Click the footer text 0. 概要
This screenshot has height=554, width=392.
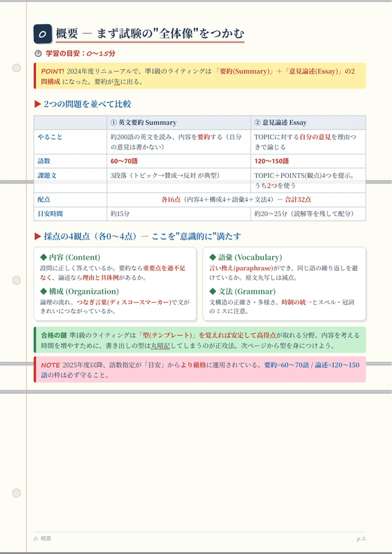tap(42, 539)
